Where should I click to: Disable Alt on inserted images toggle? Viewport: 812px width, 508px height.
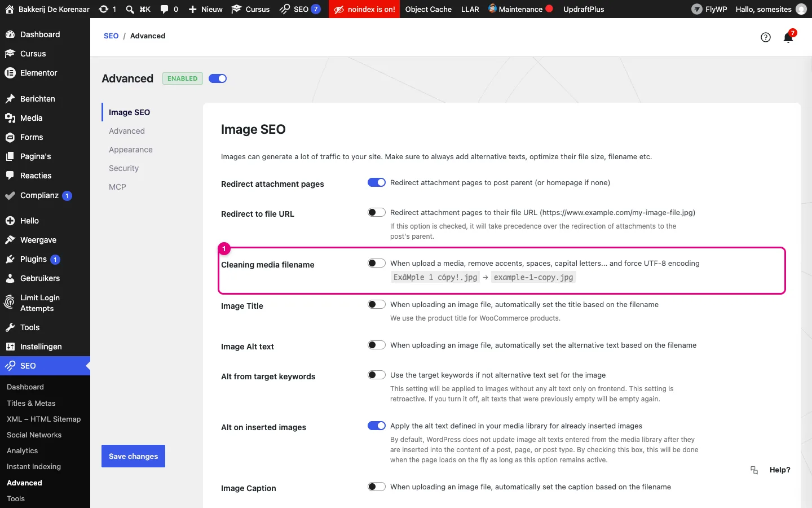[x=377, y=426]
